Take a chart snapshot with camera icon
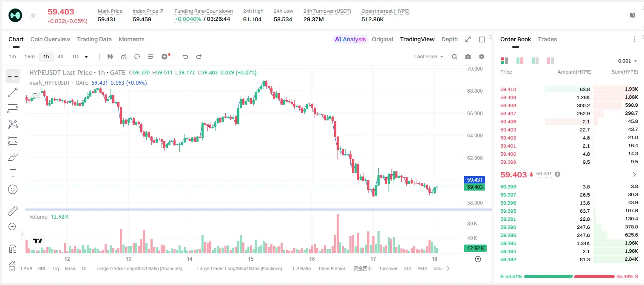Screen dimensions: 644x285 pos(468,57)
